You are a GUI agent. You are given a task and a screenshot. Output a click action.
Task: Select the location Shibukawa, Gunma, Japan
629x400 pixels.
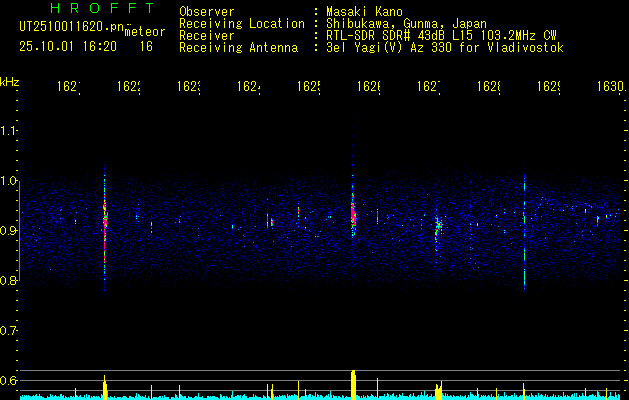pos(406,24)
